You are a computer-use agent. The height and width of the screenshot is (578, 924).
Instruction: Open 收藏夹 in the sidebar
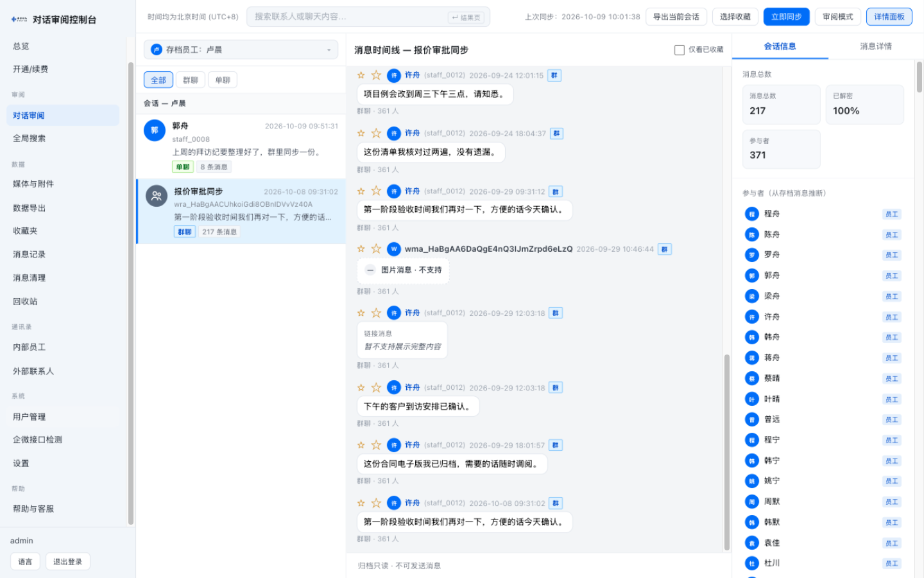pos(63,231)
